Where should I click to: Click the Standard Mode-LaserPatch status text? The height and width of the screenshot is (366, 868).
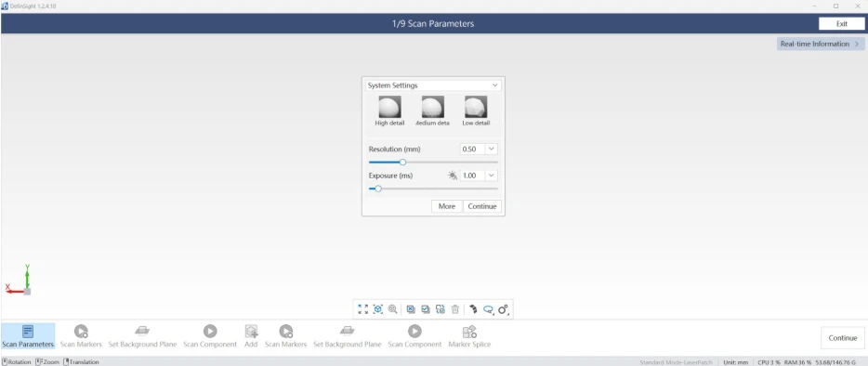click(676, 362)
